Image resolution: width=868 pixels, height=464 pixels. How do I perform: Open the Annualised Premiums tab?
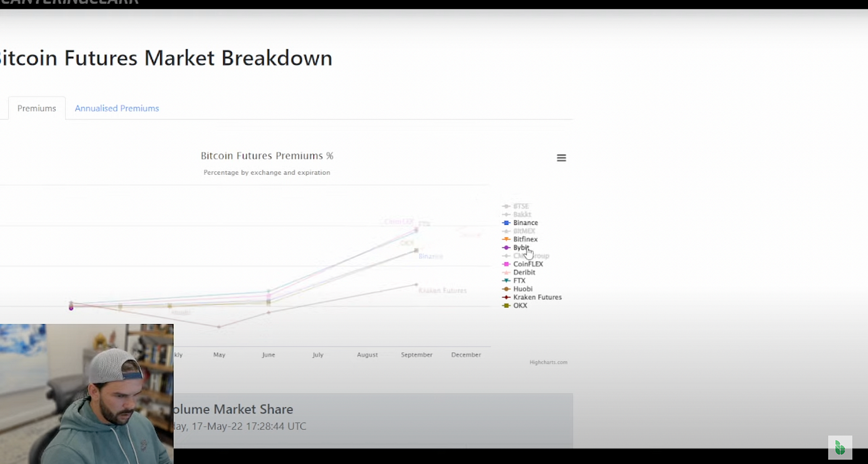point(117,108)
